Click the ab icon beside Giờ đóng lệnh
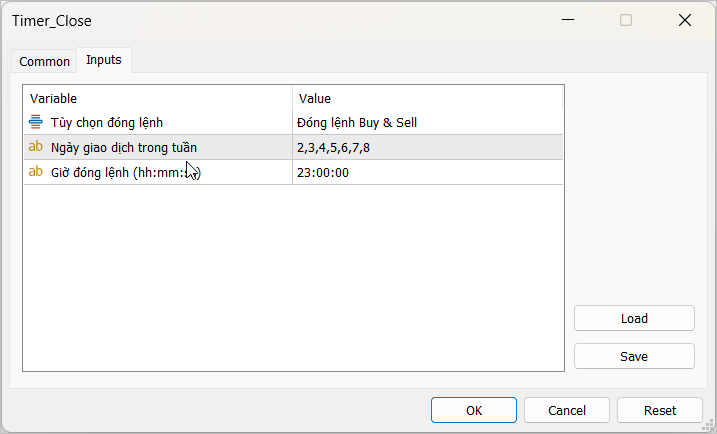 pyautogui.click(x=36, y=172)
